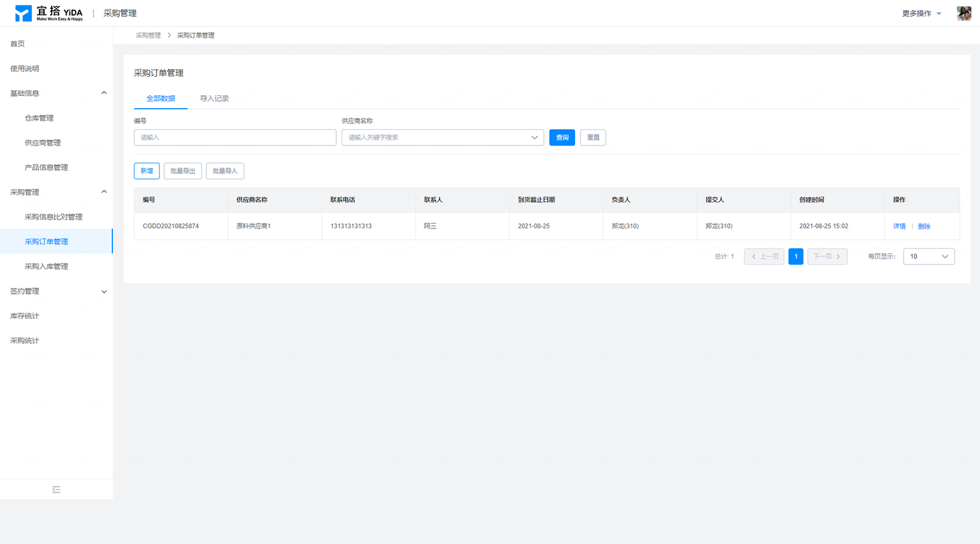980x544 pixels.
Task: Click the 新增 button
Action: tap(147, 171)
